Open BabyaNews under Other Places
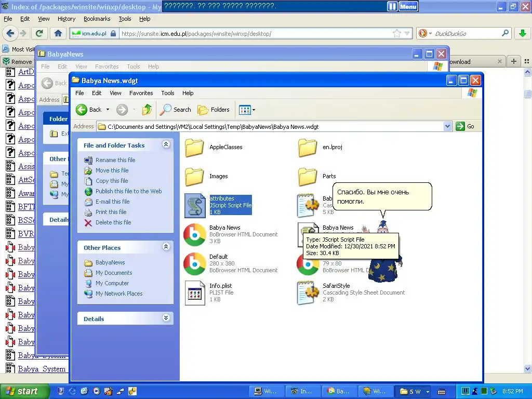This screenshot has height=399, width=532. (110, 262)
